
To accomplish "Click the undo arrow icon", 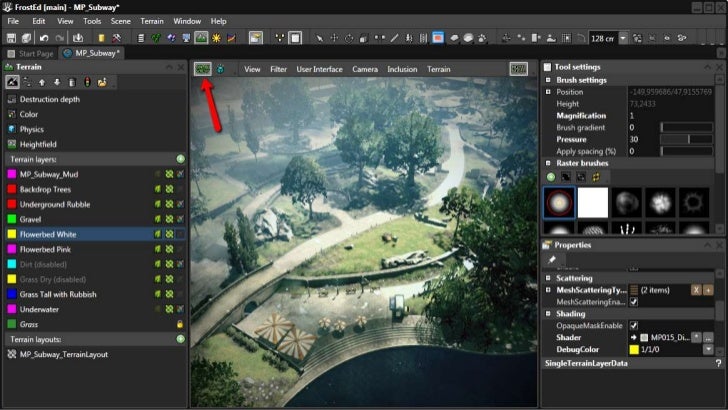I will (x=45, y=38).
